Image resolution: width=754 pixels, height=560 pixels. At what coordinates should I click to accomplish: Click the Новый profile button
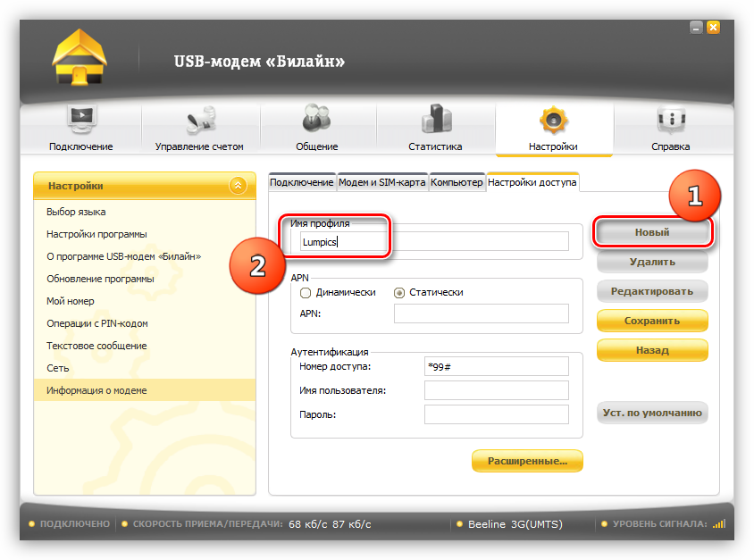(652, 232)
